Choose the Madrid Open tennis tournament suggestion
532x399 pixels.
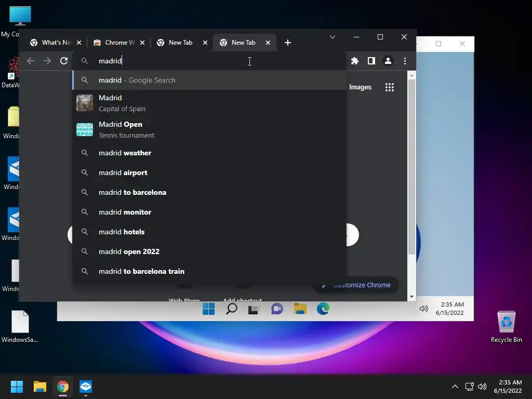210,129
